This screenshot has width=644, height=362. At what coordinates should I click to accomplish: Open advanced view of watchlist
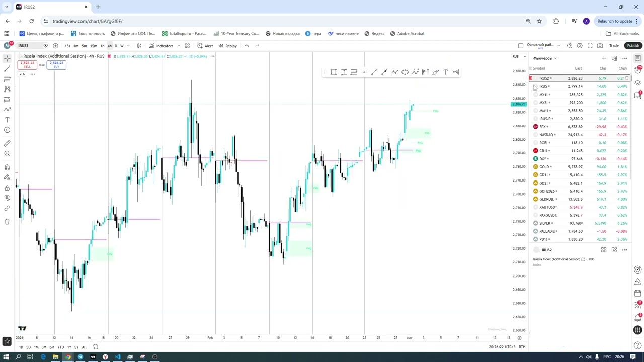[x=614, y=58]
